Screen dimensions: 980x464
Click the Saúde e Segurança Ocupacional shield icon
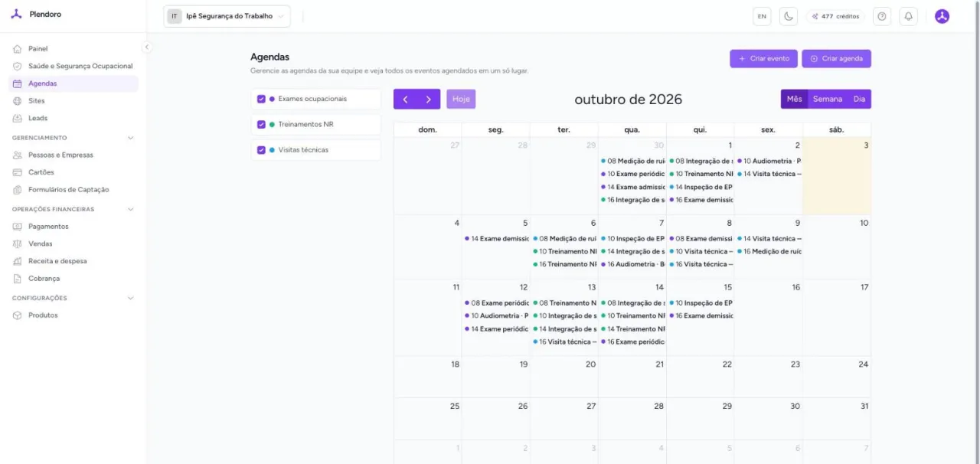pyautogui.click(x=18, y=67)
